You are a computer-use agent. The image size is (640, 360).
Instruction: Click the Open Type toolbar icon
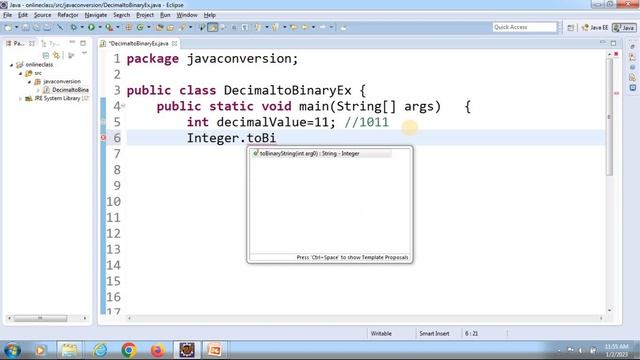(x=159, y=27)
